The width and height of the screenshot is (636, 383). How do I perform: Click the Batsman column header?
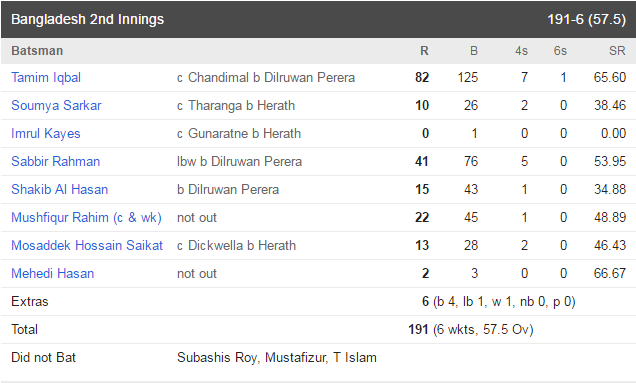(37, 51)
